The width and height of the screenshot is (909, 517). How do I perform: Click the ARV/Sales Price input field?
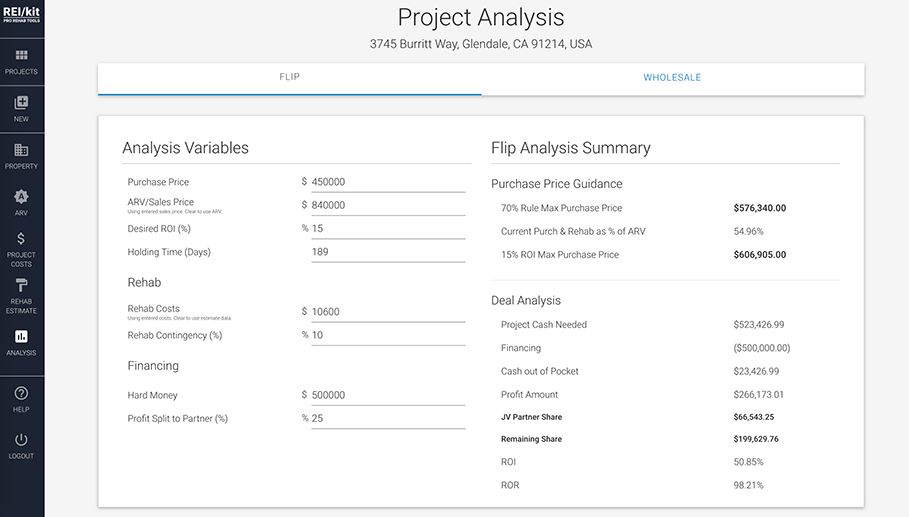click(x=388, y=205)
